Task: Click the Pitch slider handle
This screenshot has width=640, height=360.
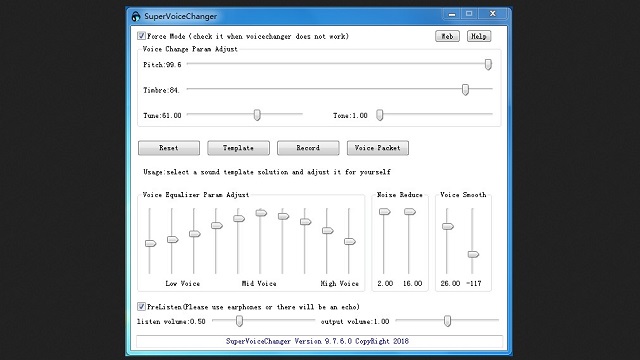Action: pos(488,64)
